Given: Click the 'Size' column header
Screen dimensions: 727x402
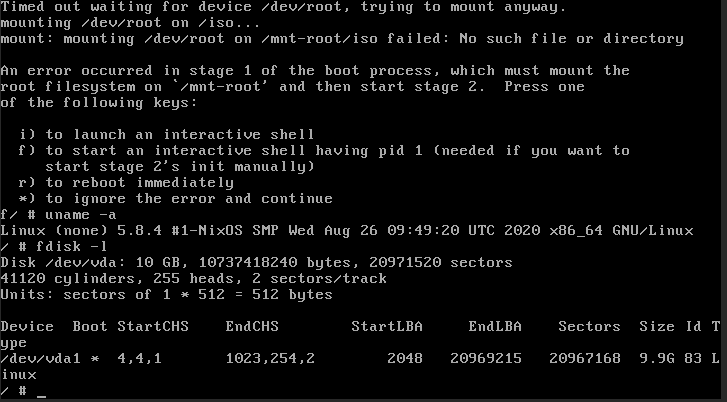Looking at the screenshot, I should pos(657,326).
